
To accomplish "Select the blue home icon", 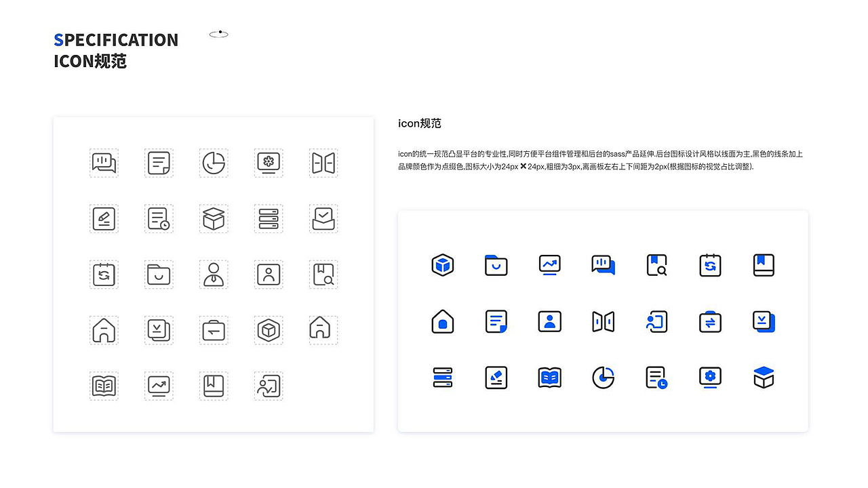I will point(443,321).
